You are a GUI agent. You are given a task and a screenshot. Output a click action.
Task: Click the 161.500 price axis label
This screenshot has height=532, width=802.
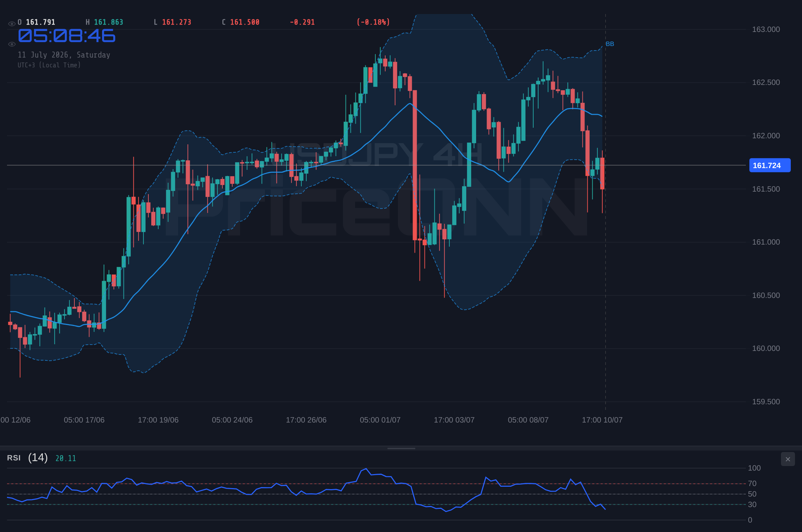(x=766, y=189)
